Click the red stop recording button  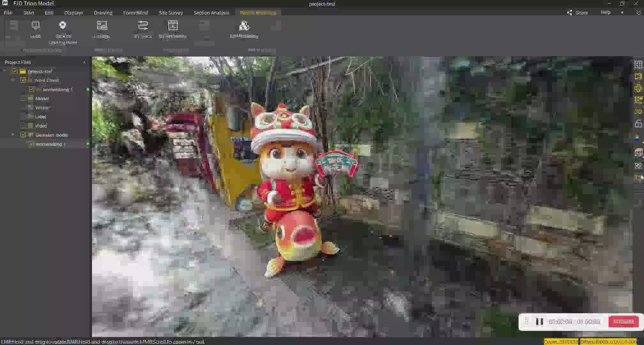[x=623, y=322]
